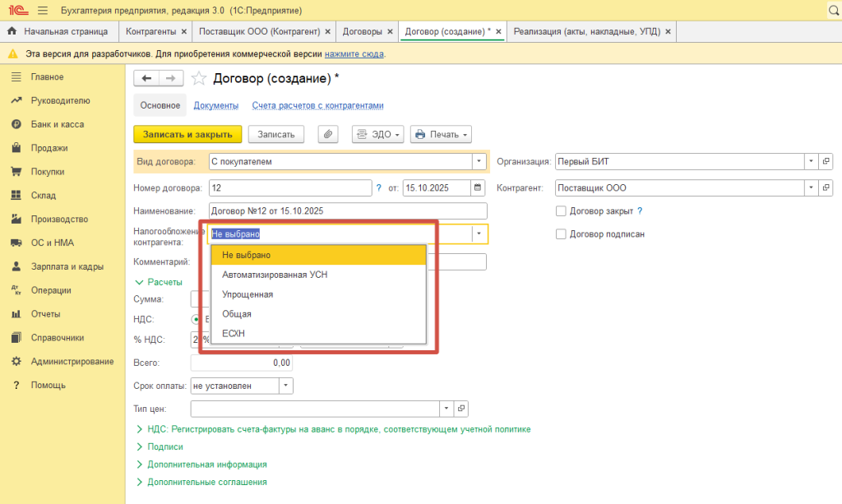Viewport: 842px width, 504px height.
Task: Switch to the Контрагенты tab
Action: (x=155, y=31)
